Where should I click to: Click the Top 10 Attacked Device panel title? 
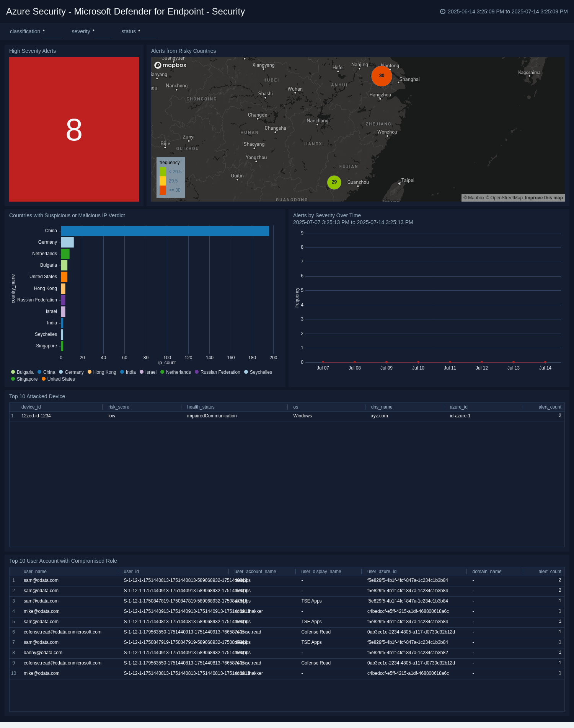(x=37, y=396)
